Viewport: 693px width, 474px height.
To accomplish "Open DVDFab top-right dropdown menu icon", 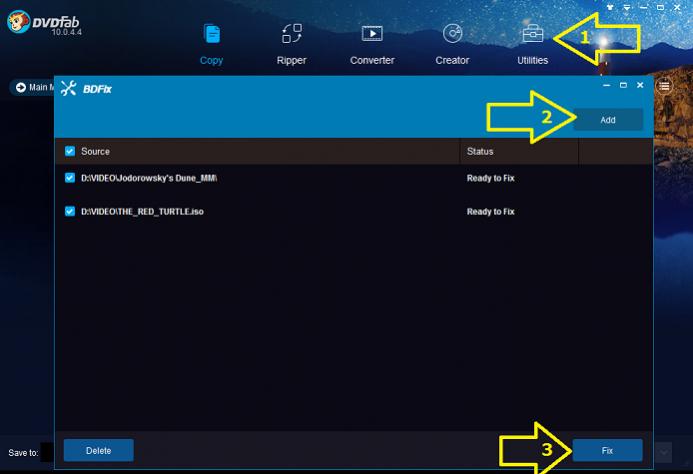I will (627, 7).
